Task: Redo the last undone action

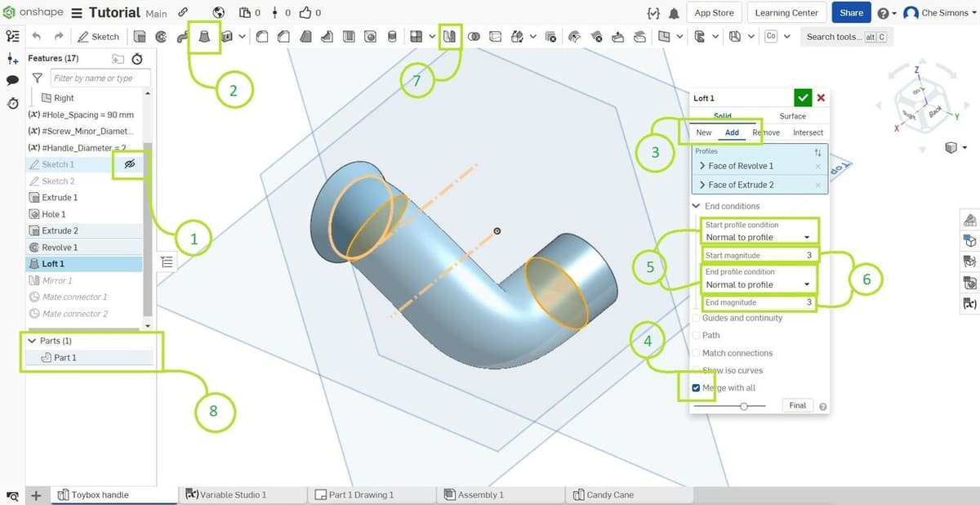Action: [x=59, y=37]
